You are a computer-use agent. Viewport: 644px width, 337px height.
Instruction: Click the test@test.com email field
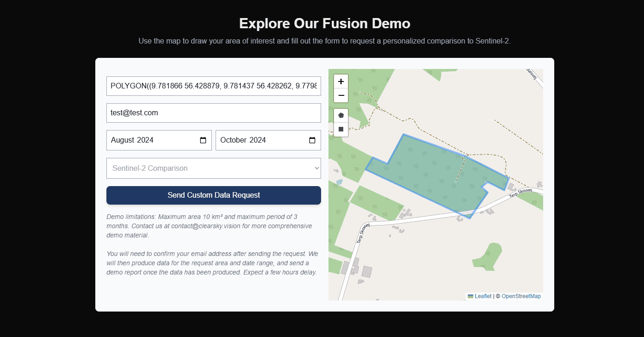(213, 112)
